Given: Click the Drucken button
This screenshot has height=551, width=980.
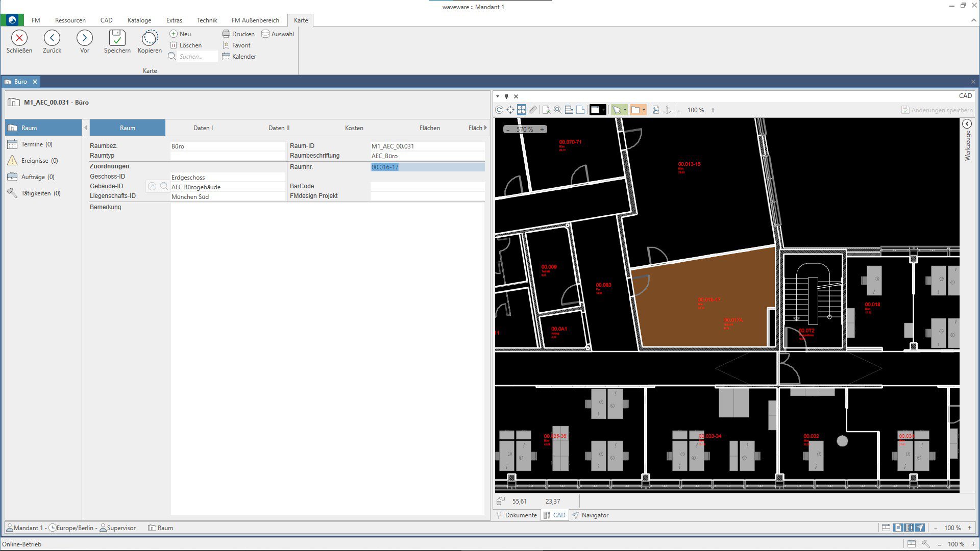Looking at the screenshot, I should [x=238, y=34].
